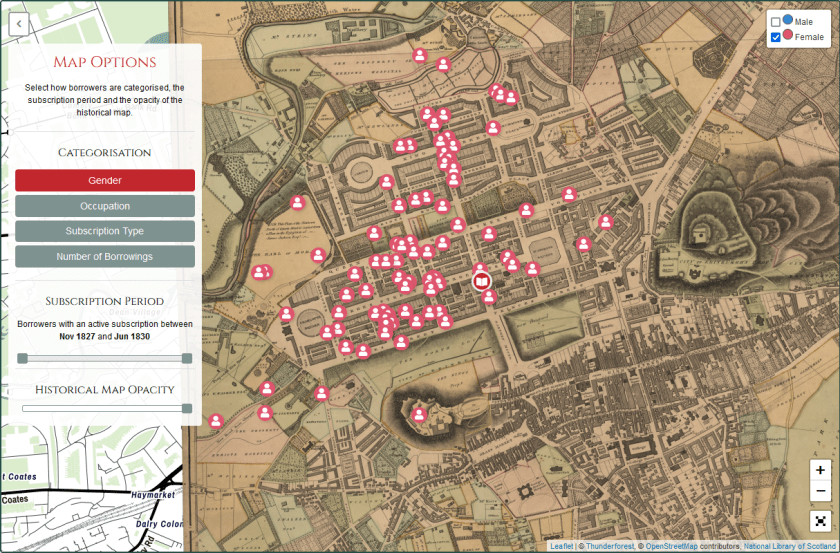Select borrower marker beside Earl of Moray label
840x553 pixels.
tap(318, 255)
